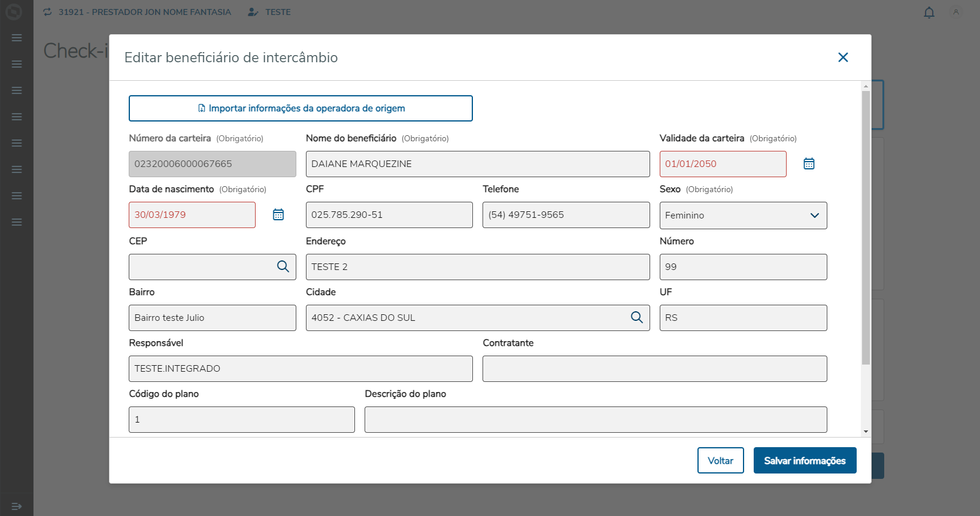Click the CEP search magnifier icon
Screen dimensions: 980x516
pos(283,267)
